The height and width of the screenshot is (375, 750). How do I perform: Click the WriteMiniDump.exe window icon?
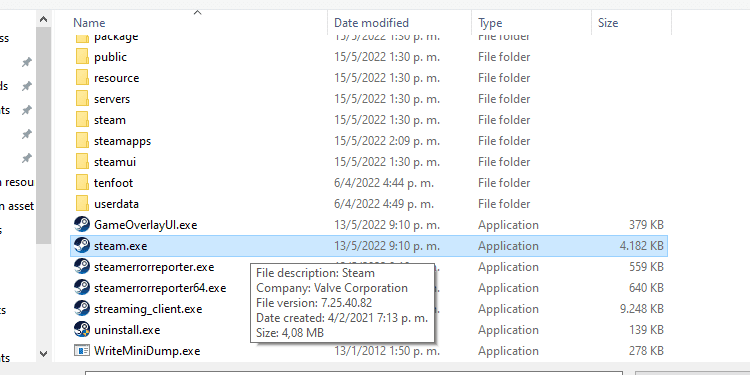[x=82, y=351]
